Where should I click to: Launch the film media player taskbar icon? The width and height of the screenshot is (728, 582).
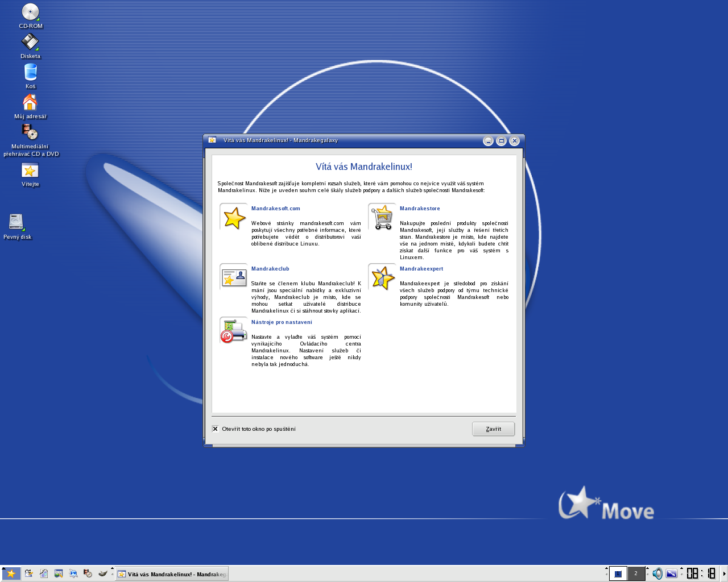(88, 573)
